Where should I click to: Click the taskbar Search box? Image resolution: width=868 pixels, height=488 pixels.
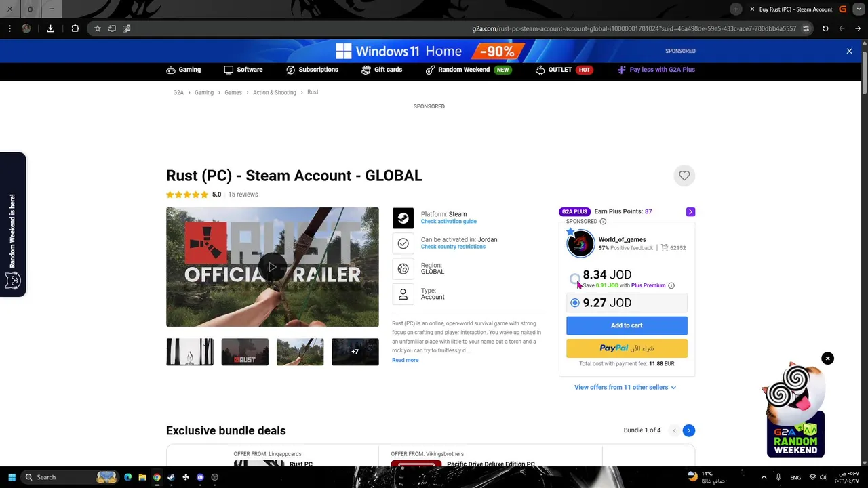coord(70,477)
